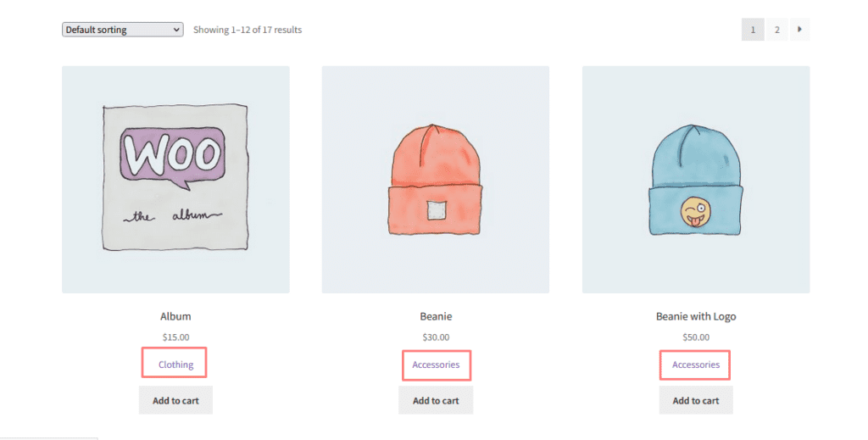Image resolution: width=868 pixels, height=440 pixels.
Task: Click the $15.00 Album price
Action: pos(175,337)
